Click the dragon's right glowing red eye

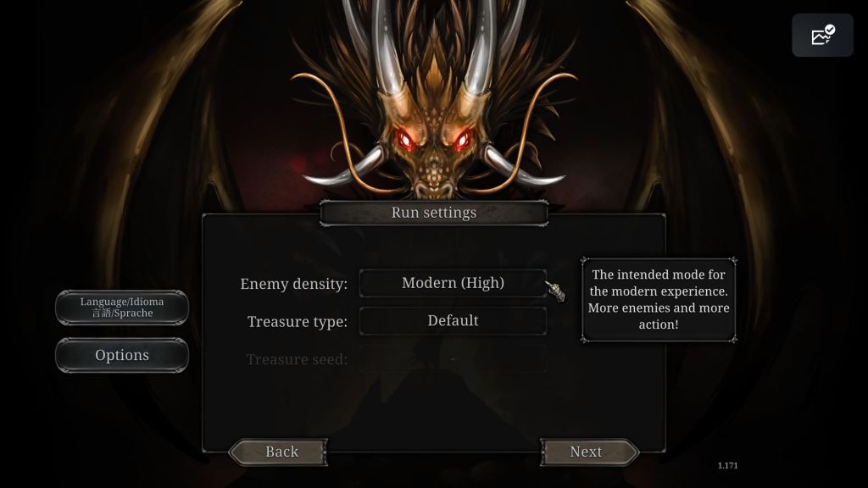pos(462,140)
